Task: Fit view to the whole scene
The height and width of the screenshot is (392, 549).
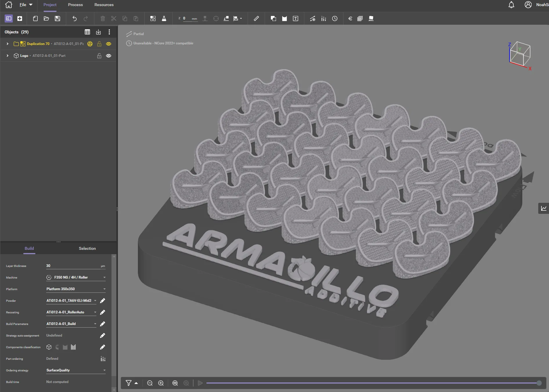Action: [x=175, y=383]
